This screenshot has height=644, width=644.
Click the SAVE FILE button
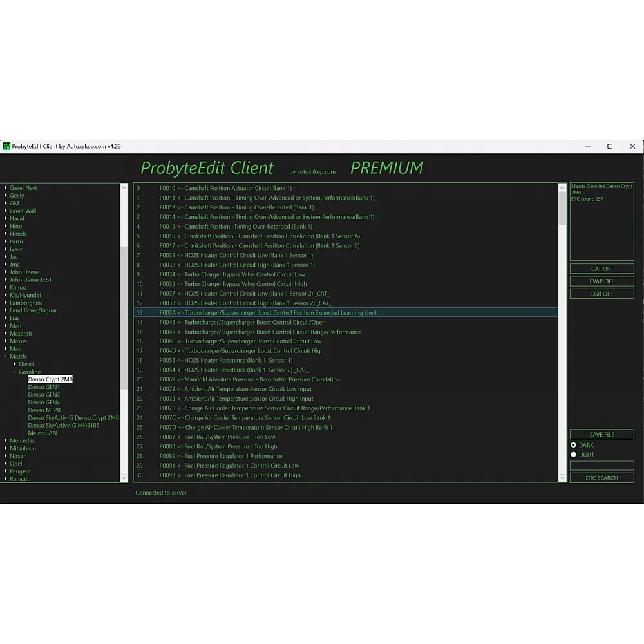(x=601, y=435)
